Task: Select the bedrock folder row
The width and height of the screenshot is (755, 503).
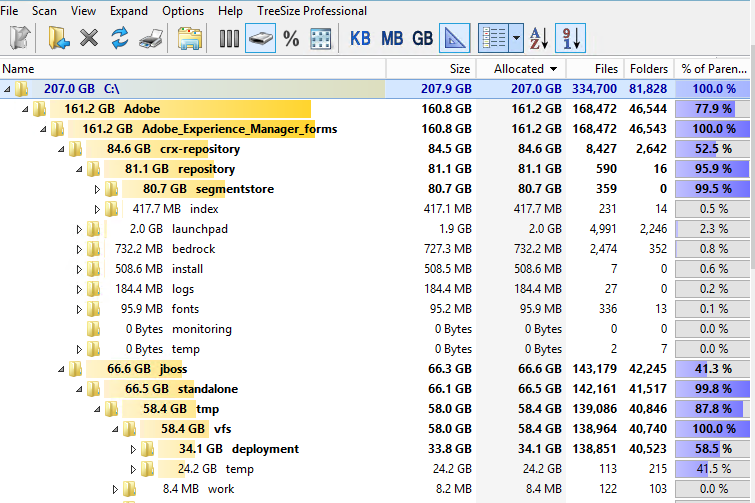Action: (x=193, y=249)
